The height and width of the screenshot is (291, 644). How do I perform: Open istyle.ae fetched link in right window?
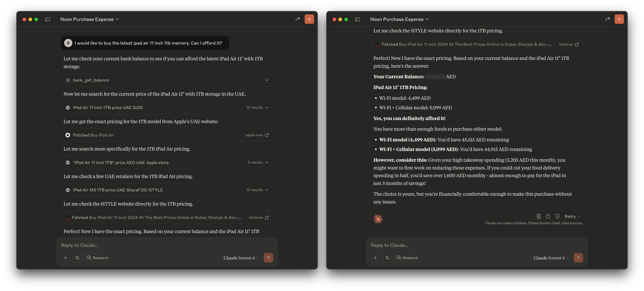[577, 44]
